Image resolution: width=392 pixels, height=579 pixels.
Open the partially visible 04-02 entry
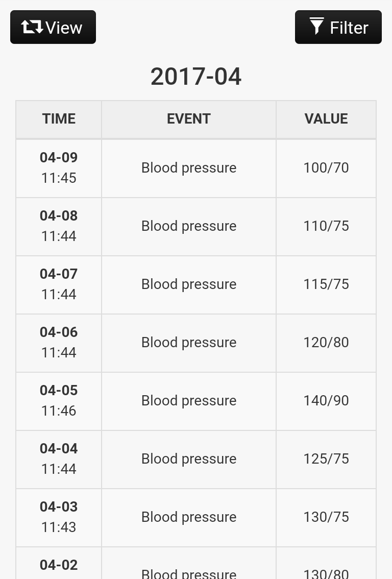coord(59,566)
